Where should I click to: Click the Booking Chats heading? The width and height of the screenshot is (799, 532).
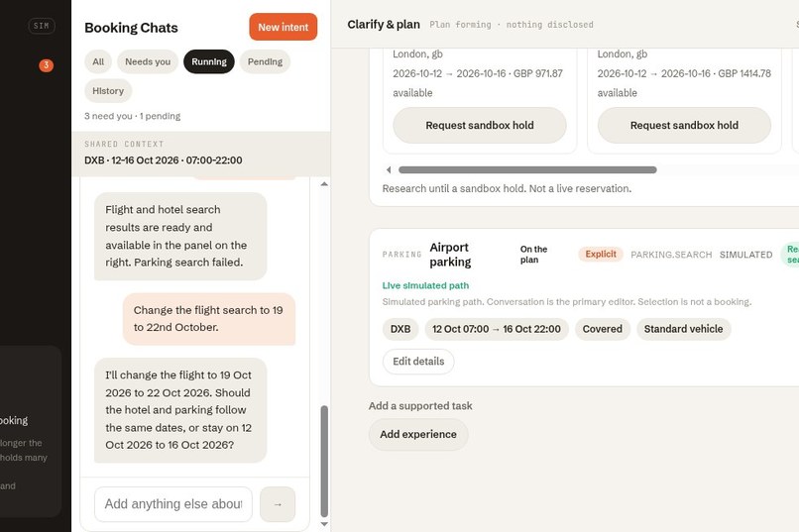tap(131, 28)
